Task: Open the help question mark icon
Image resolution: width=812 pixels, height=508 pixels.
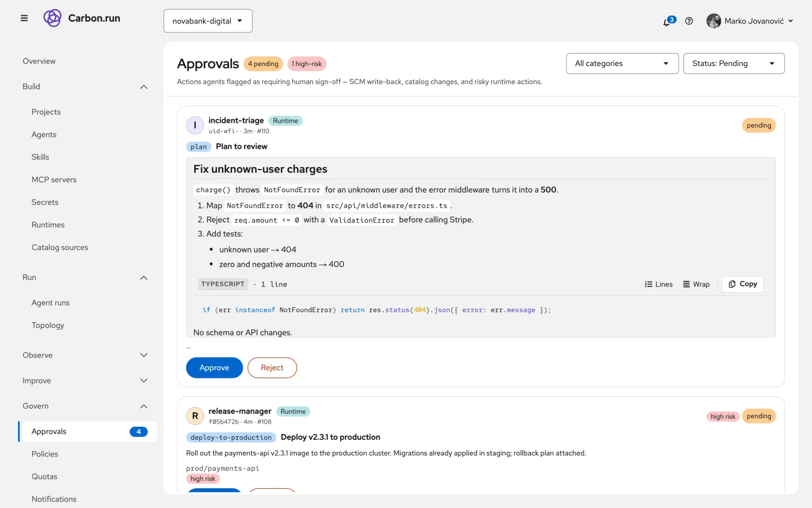Action: [689, 21]
